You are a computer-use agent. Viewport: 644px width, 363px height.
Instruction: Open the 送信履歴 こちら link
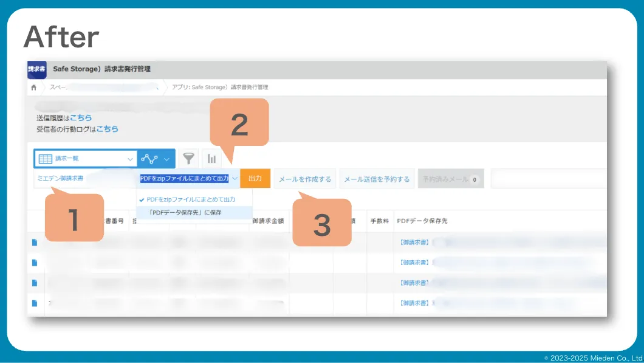(81, 118)
